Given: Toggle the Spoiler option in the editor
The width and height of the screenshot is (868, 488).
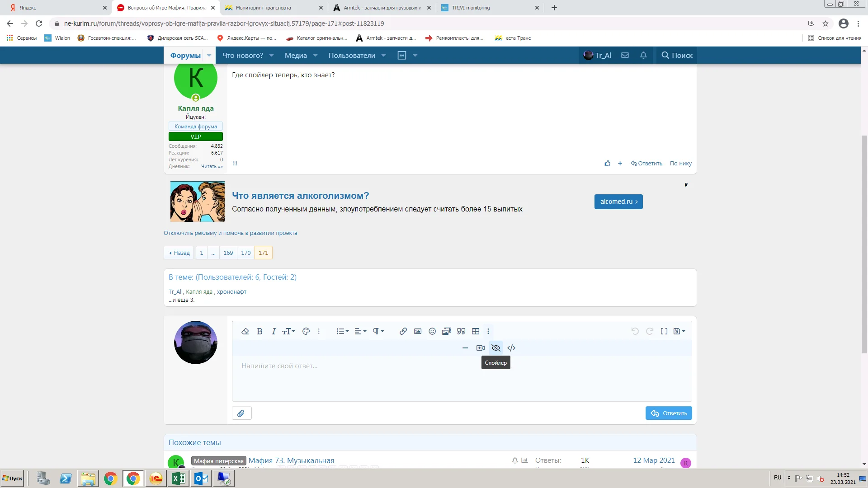Looking at the screenshot, I should pos(495,348).
